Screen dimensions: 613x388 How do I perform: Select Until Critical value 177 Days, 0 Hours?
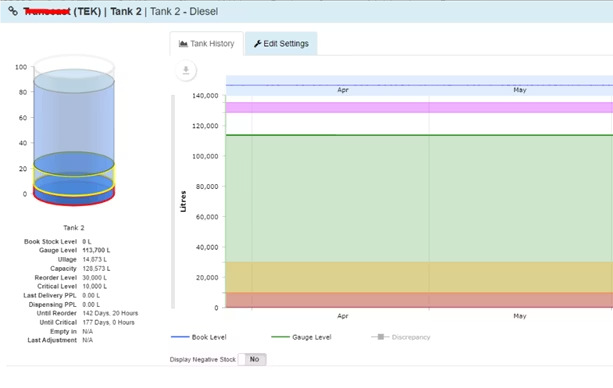pos(109,322)
